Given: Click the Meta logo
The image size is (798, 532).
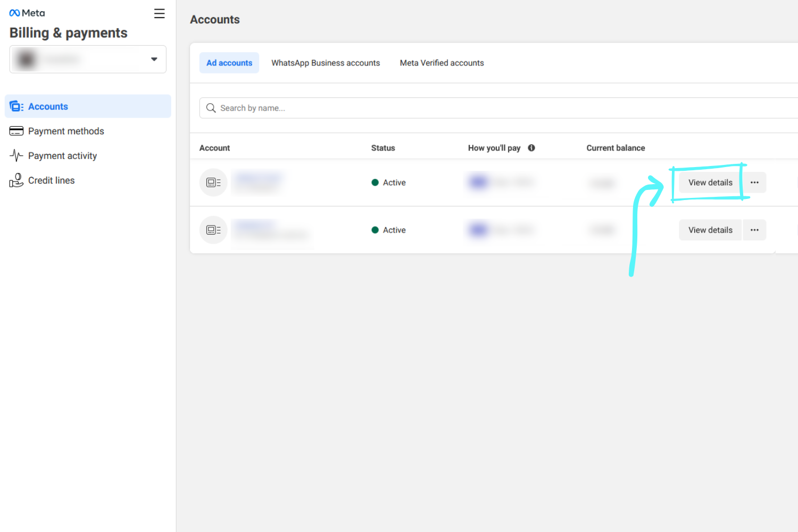Looking at the screenshot, I should pos(27,13).
